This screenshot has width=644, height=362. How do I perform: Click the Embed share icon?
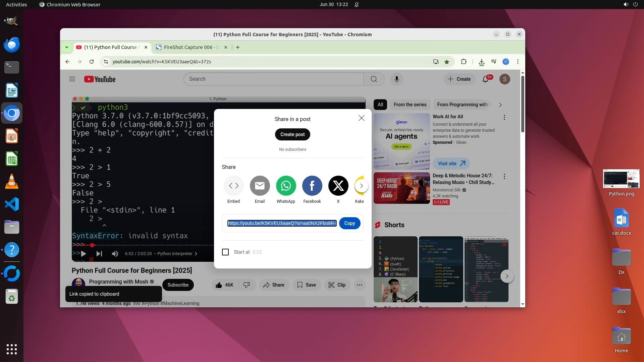(233, 186)
